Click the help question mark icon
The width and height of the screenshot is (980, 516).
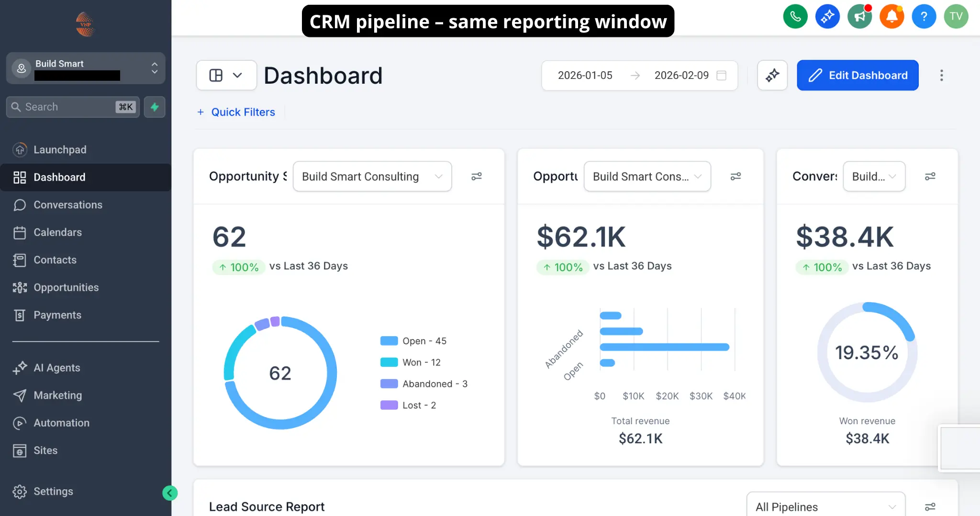924,16
